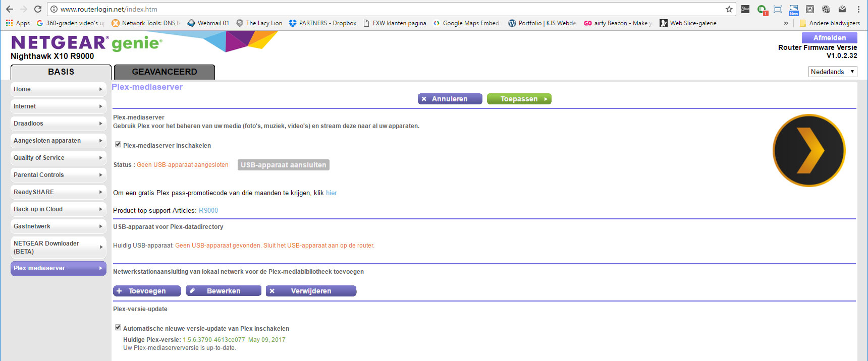Viewport: 868px width, 361px height.
Task: Open Back-up in Cloud menu item
Action: (59, 209)
